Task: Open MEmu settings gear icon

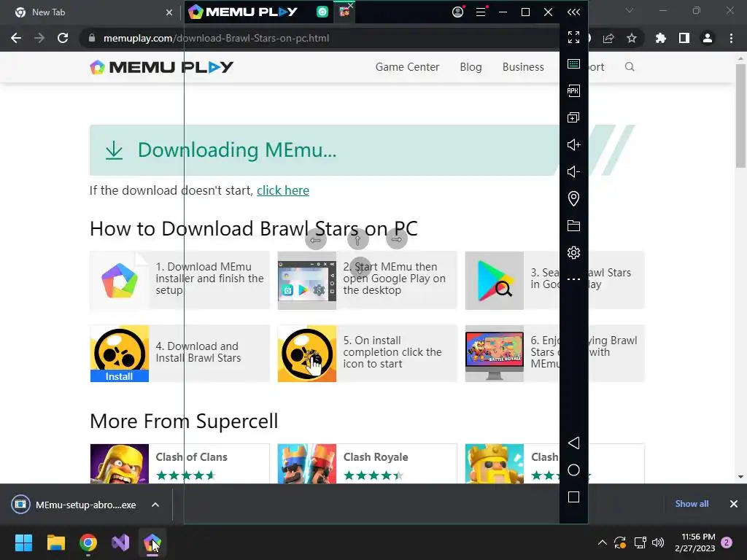Action: click(573, 252)
